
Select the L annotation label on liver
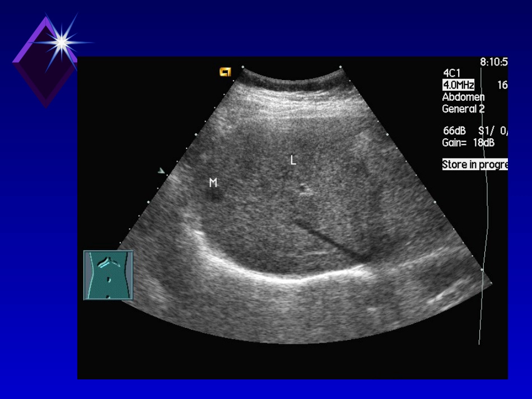click(x=293, y=160)
